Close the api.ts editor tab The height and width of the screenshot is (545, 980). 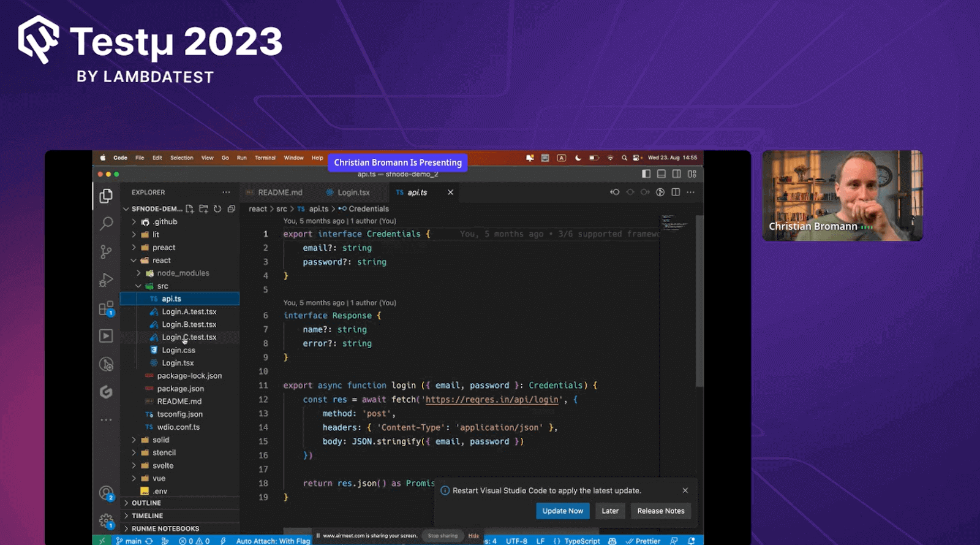(x=450, y=192)
